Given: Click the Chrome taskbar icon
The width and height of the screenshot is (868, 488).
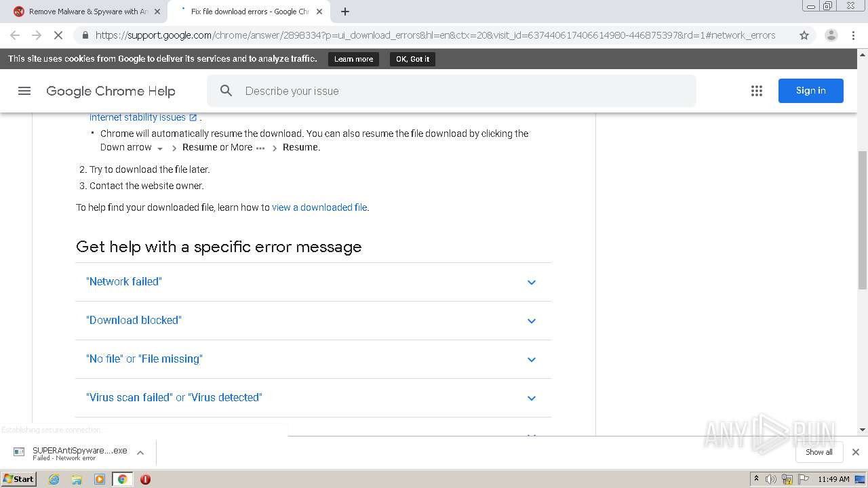Looking at the screenshot, I should pos(122,479).
